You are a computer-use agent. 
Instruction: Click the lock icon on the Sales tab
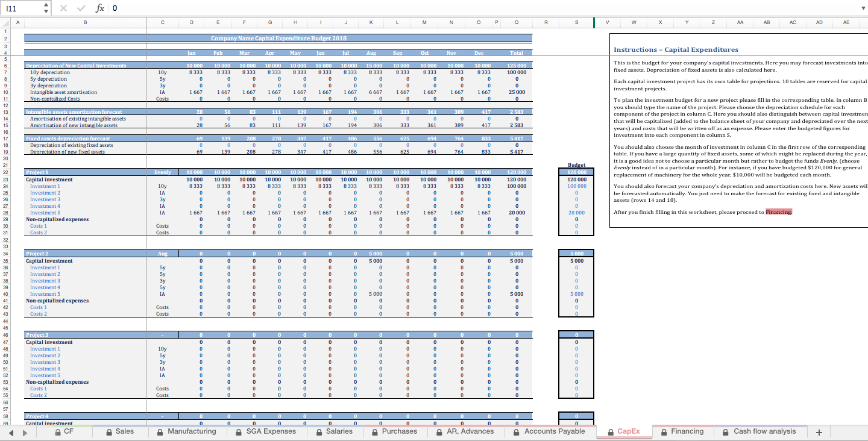[x=108, y=432]
